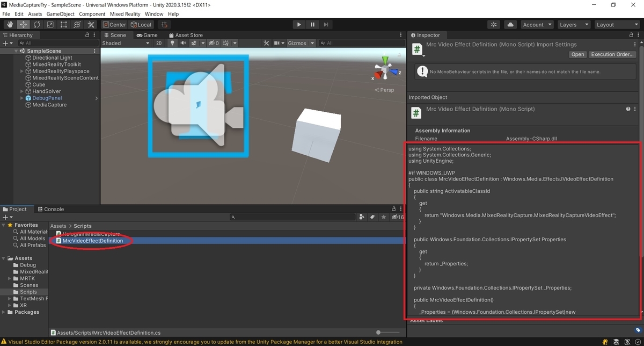
Task: Click the Pause button
Action: [312, 25]
